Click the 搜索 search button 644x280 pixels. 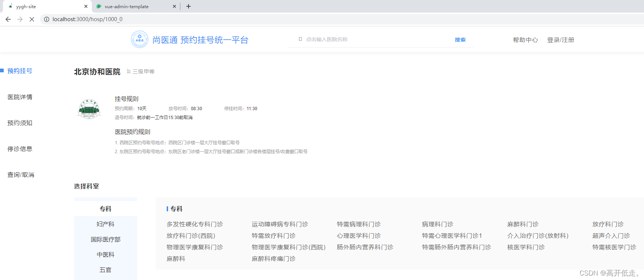pyautogui.click(x=460, y=40)
